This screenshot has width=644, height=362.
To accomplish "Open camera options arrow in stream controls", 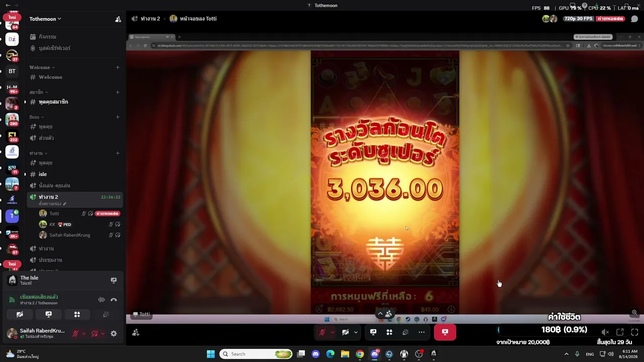I will pos(355,332).
